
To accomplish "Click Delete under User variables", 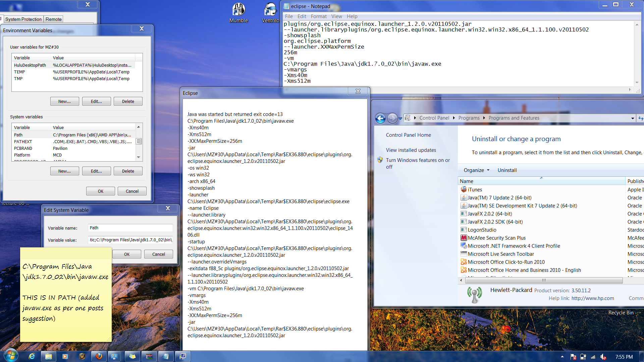I will pyautogui.click(x=128, y=101).
